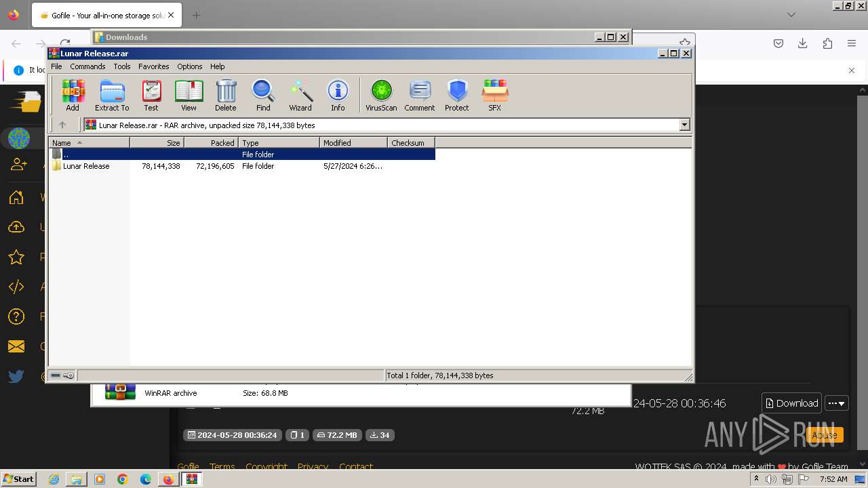Open Firefox hamburger application menu
This screenshot has height=488, width=868.
[x=852, y=43]
